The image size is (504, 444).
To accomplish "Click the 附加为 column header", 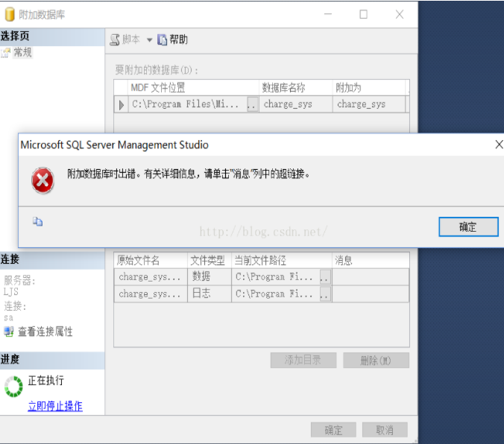I will 368,87.
